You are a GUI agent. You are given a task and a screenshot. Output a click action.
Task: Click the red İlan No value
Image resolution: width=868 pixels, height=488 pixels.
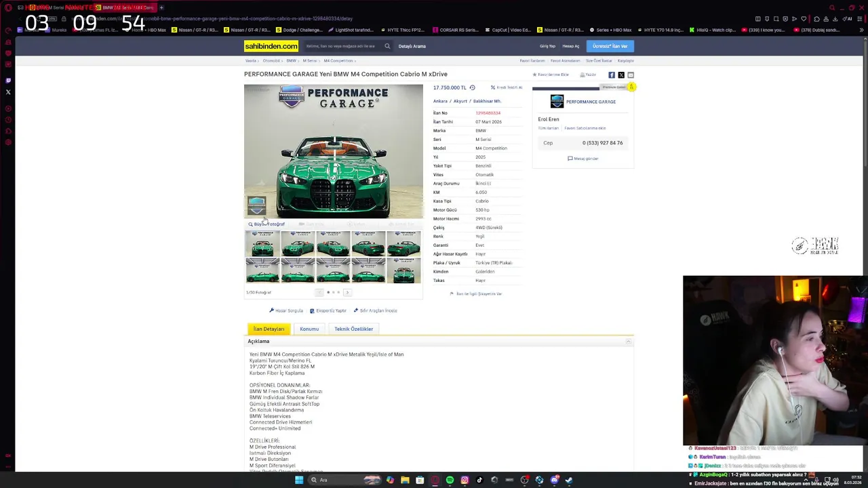[488, 113]
